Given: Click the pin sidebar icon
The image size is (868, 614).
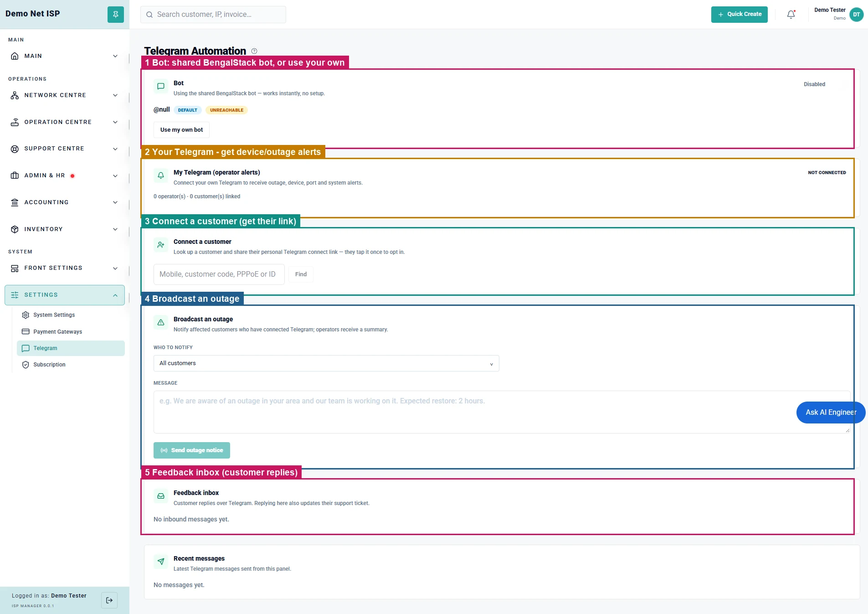Looking at the screenshot, I should click(x=116, y=15).
